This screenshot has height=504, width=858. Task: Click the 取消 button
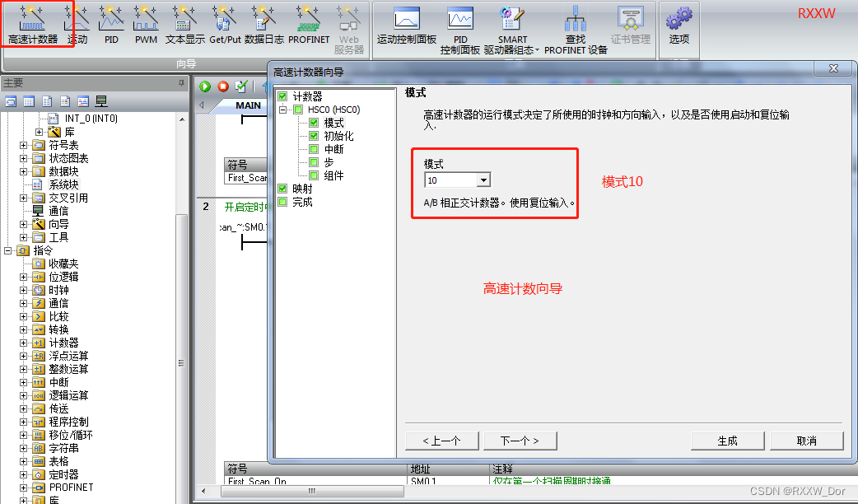807,441
